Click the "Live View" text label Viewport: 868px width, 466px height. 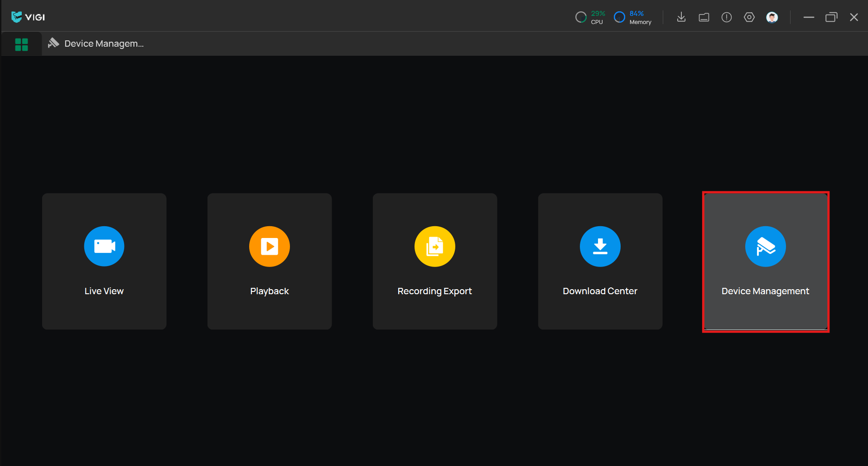[104, 291]
